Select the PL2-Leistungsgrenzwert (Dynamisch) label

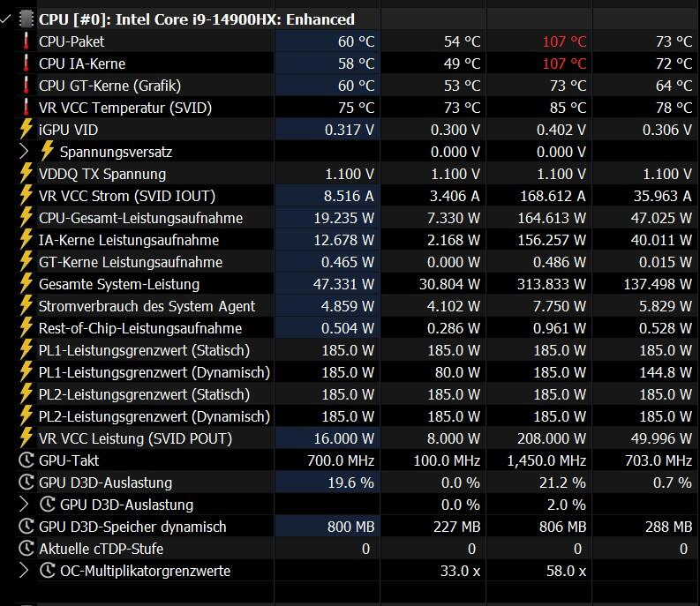tap(154, 416)
